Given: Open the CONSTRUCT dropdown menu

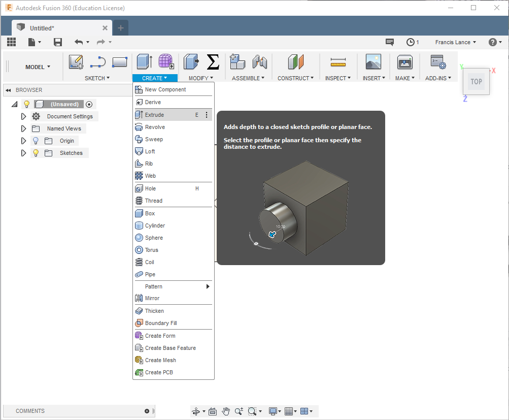Looking at the screenshot, I should (295, 78).
